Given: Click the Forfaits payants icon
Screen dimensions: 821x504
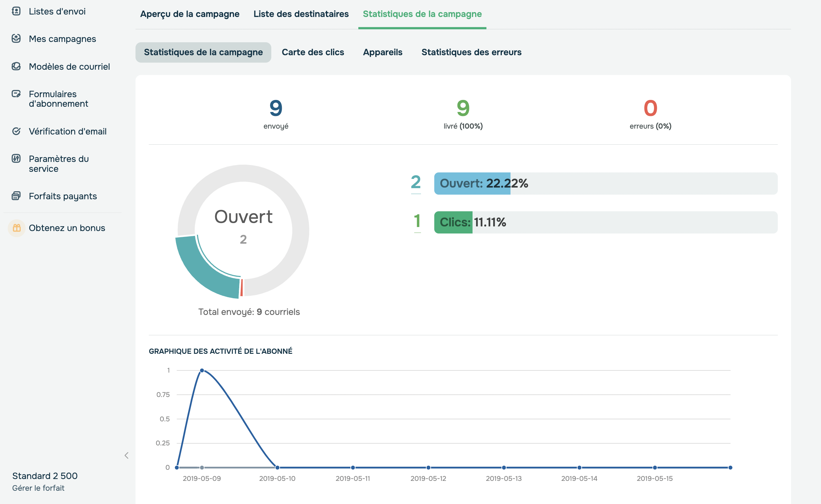Looking at the screenshot, I should point(16,196).
